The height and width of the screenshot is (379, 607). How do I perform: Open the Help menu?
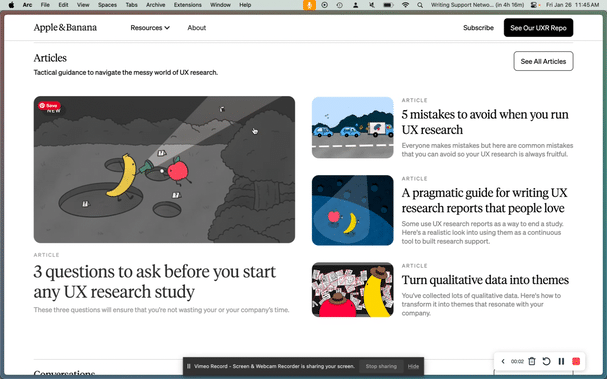[x=245, y=5]
